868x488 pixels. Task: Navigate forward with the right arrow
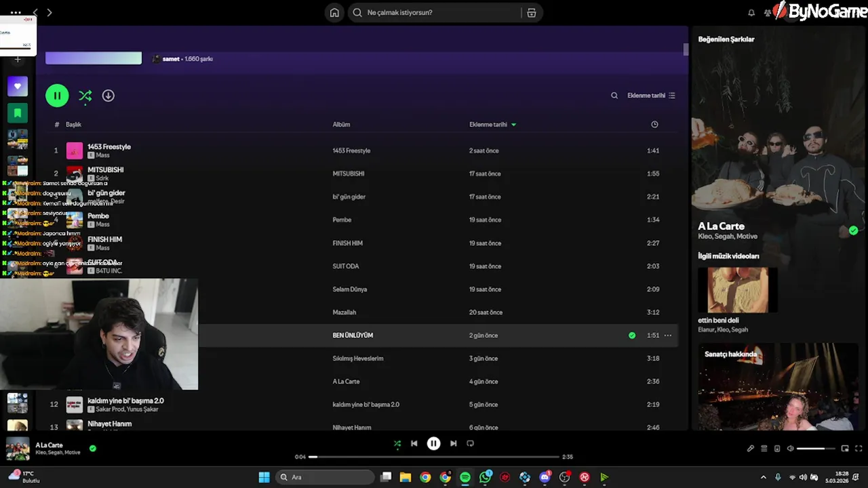[x=49, y=12]
